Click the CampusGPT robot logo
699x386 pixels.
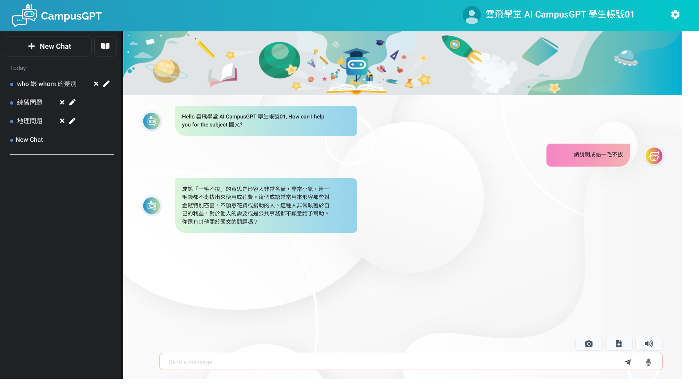coord(24,16)
